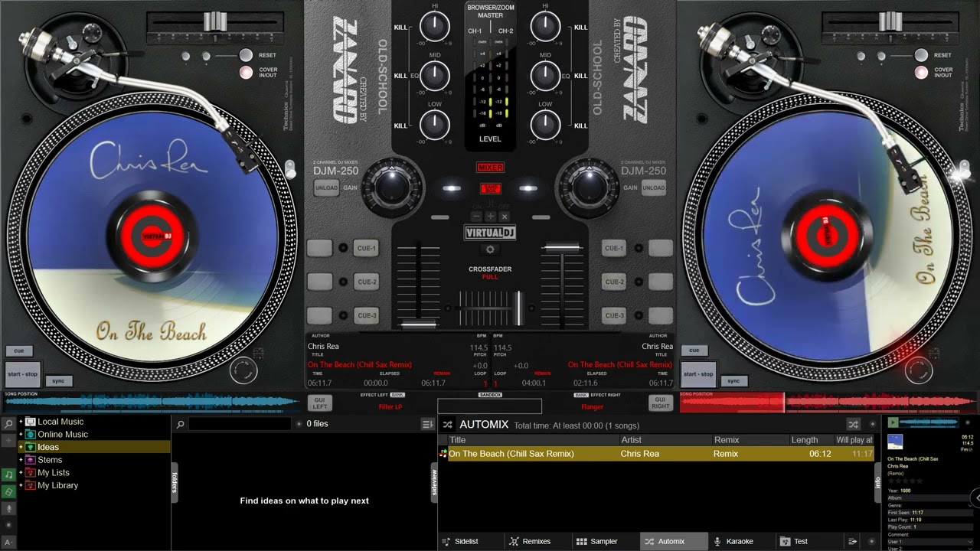Collapse the sideview panel handle
This screenshot has height=551, width=980.
click(434, 482)
